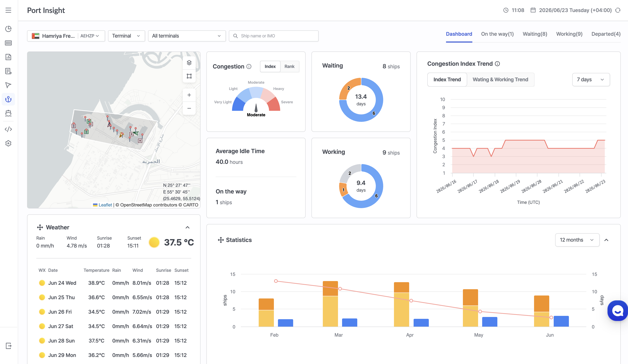Zoom in on the map
Image resolution: width=628 pixels, height=364 pixels.
click(x=189, y=95)
